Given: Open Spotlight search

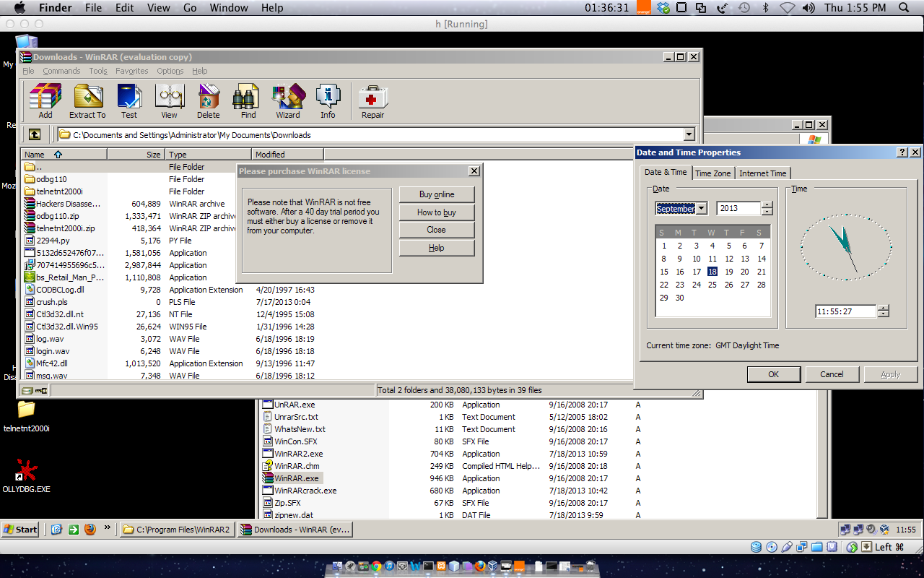Looking at the screenshot, I should click(904, 8).
